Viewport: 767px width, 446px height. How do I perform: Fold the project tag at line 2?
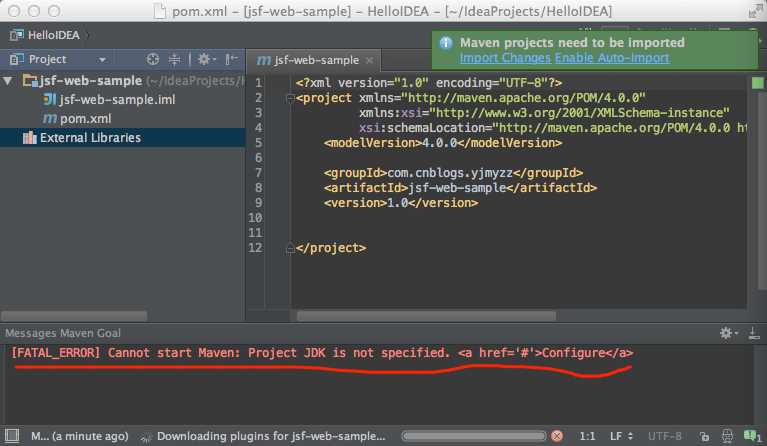pyautogui.click(x=290, y=99)
